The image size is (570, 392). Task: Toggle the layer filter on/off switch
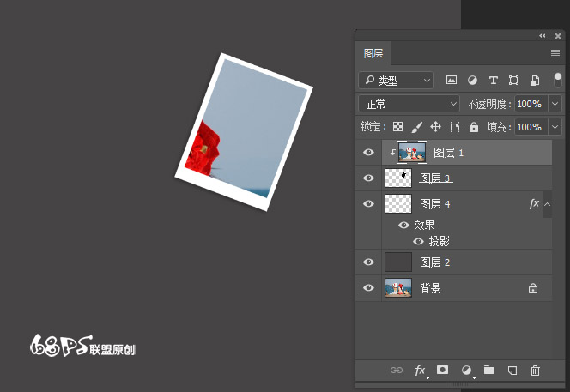pyautogui.click(x=558, y=80)
